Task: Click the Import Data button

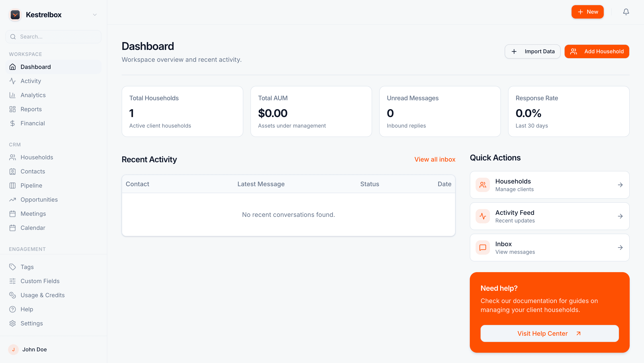Action: coord(532,51)
